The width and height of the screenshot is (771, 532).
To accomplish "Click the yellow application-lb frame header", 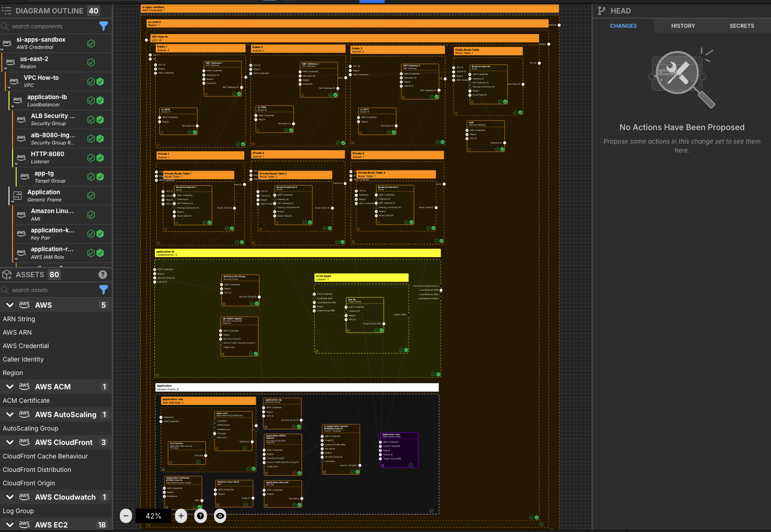I will pyautogui.click(x=298, y=253).
